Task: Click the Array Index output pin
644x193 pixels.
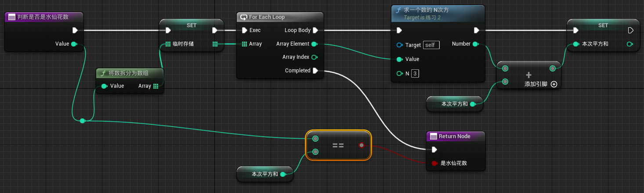Action: click(314, 57)
